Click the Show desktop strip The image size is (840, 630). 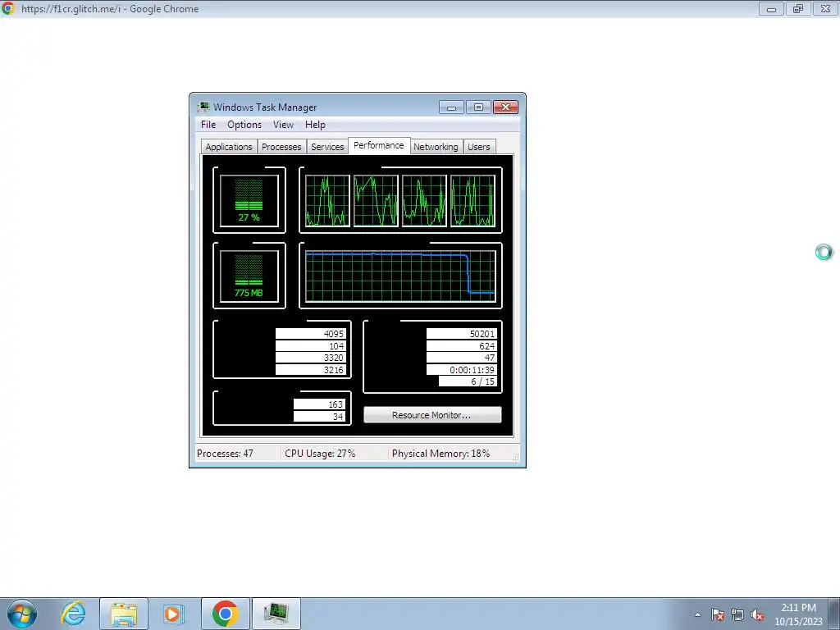click(834, 614)
